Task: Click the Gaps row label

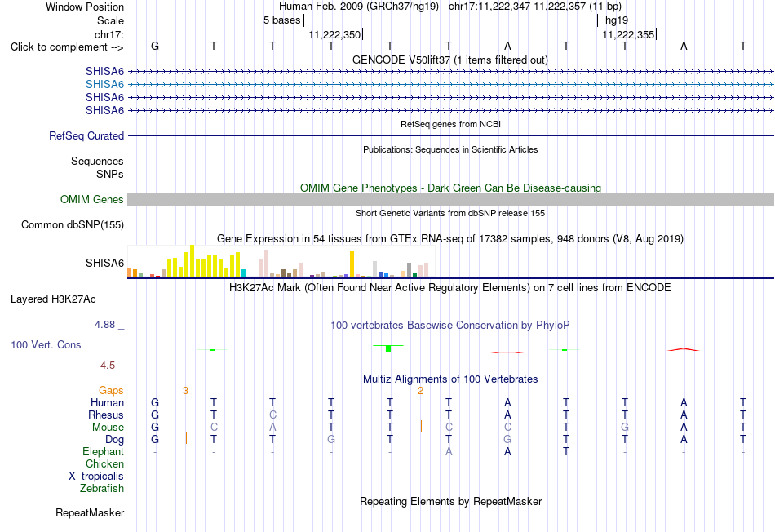Action: tap(111, 391)
